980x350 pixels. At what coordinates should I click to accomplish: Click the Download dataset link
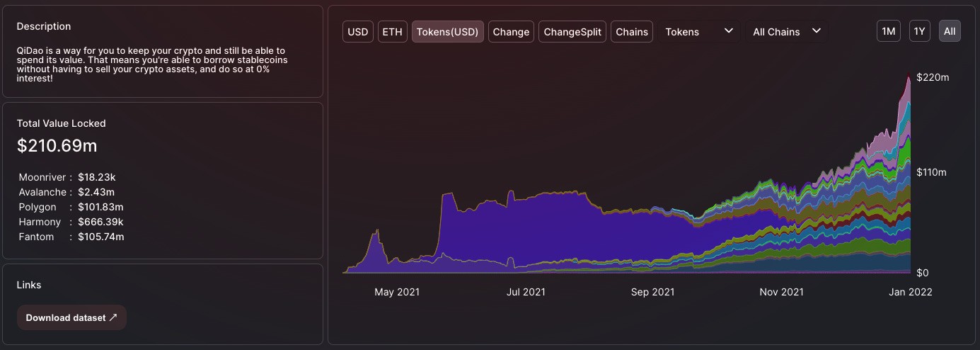(71, 317)
